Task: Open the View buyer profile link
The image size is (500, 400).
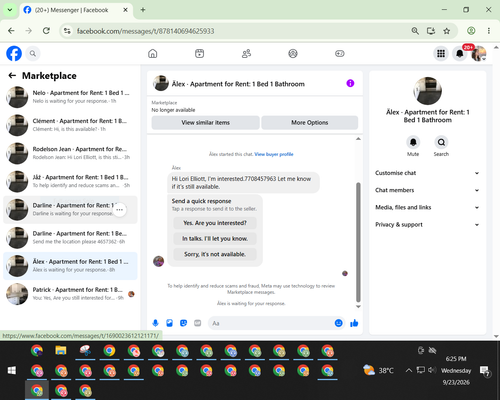Action: (274, 154)
